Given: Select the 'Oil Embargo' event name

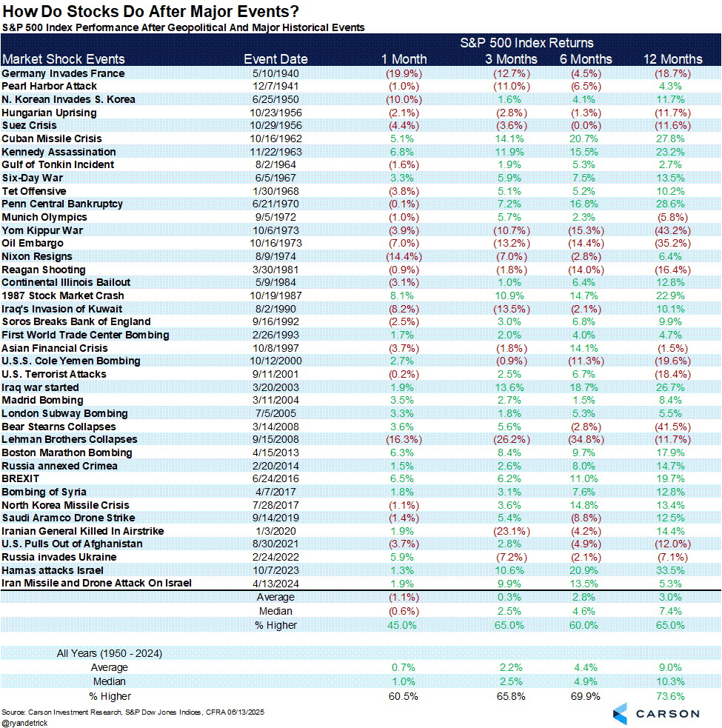Looking at the screenshot, I should point(33,244).
